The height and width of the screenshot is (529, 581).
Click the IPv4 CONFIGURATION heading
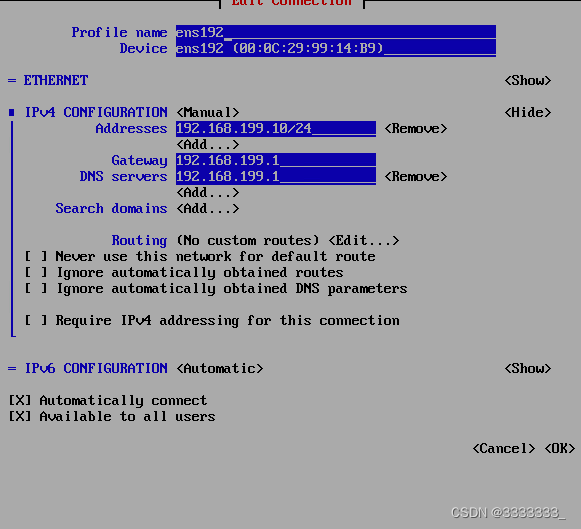(x=96, y=112)
